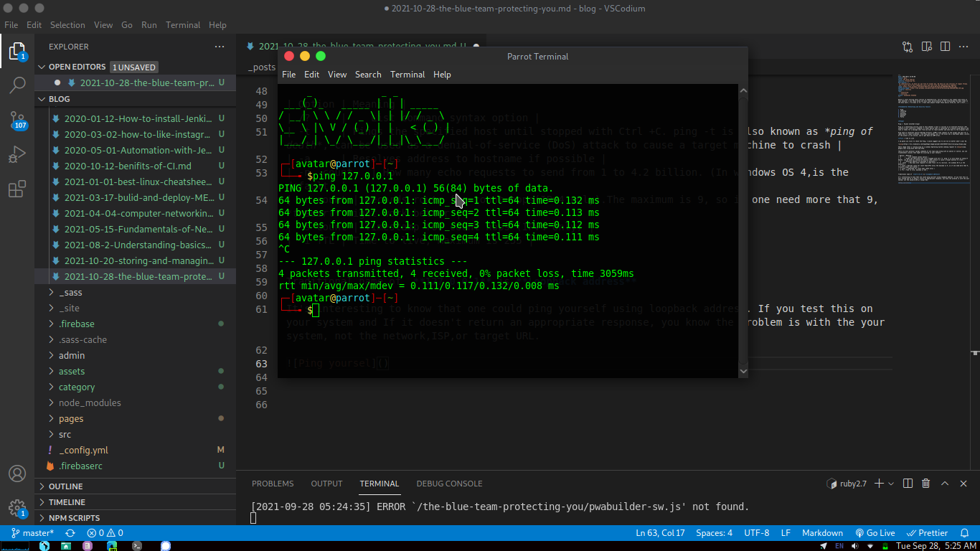Switch to the Output panel tab
Screen dimensions: 980x551
click(x=326, y=484)
